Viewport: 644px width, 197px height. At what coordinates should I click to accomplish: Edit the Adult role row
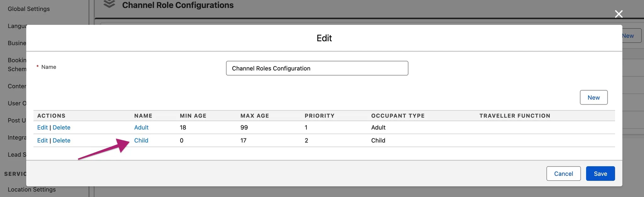[42, 127]
